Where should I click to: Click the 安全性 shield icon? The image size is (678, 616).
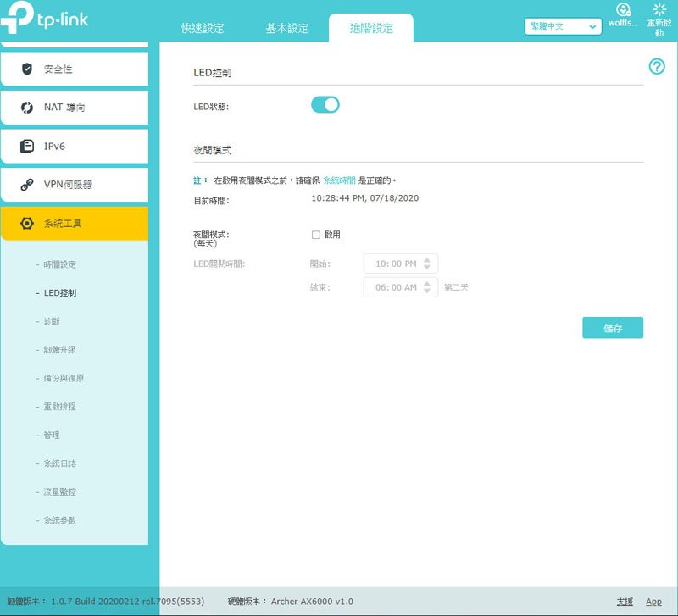27,69
